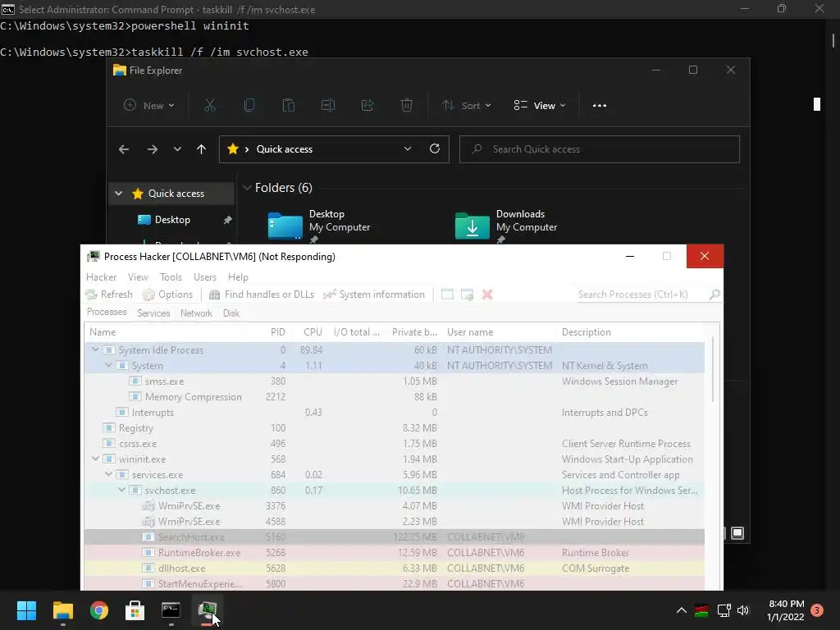Open Downloads folder in Quick access
840x630 pixels.
(506, 226)
